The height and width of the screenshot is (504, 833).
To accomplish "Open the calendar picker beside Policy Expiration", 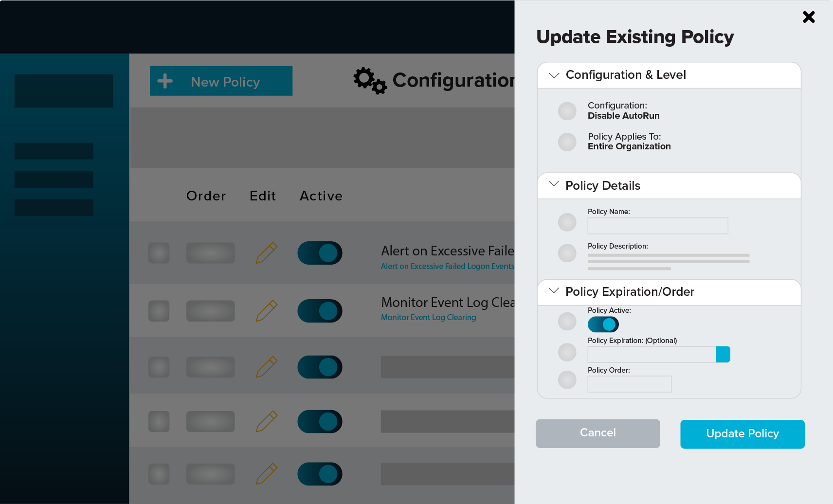I will [723, 354].
